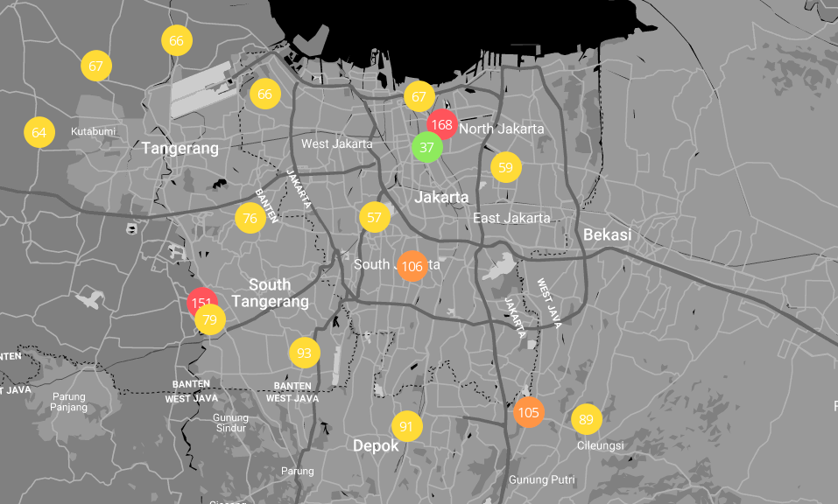Select the Bekasi city label
Viewport: 838px width, 504px height.
pos(609,234)
